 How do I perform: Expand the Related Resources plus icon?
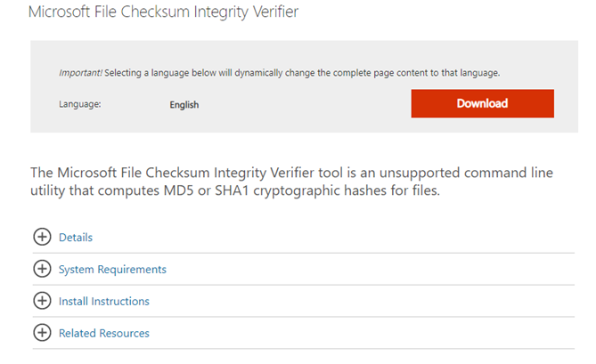[x=42, y=333]
